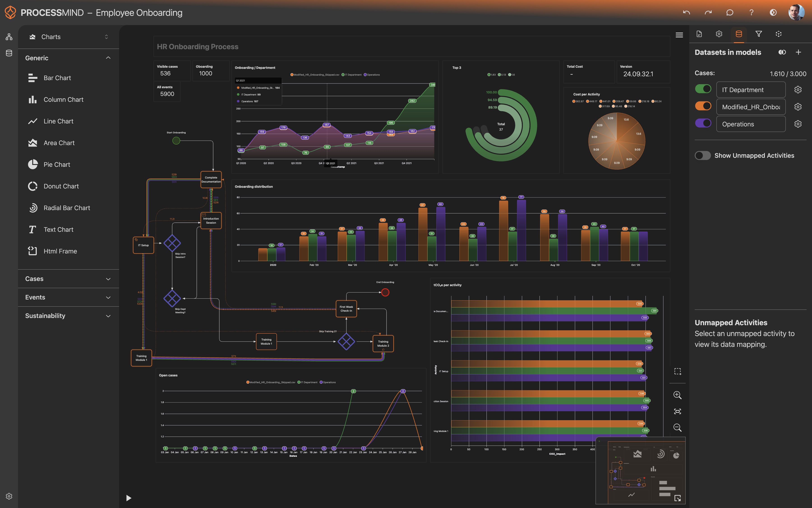
Task: Zoom in on the canvas
Action: pos(678,395)
